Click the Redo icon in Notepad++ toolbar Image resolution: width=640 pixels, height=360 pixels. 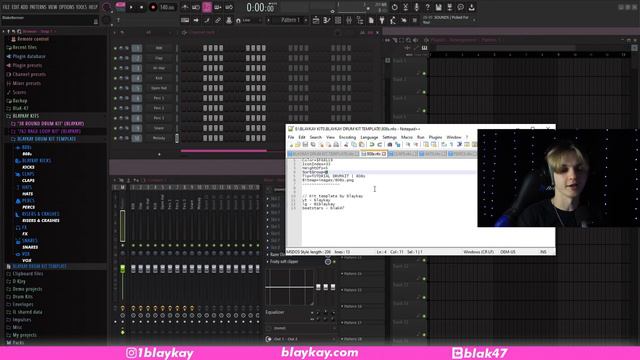coord(380,144)
